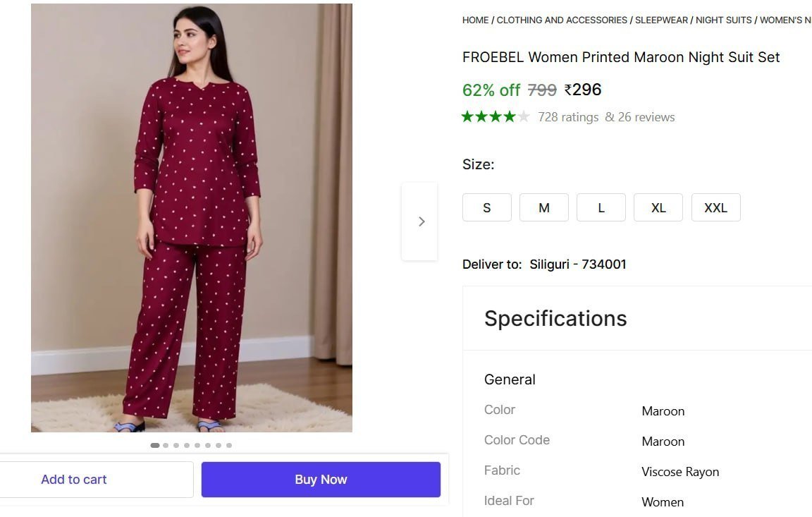
Task: Click the maroon night suit product photo
Action: (192, 217)
